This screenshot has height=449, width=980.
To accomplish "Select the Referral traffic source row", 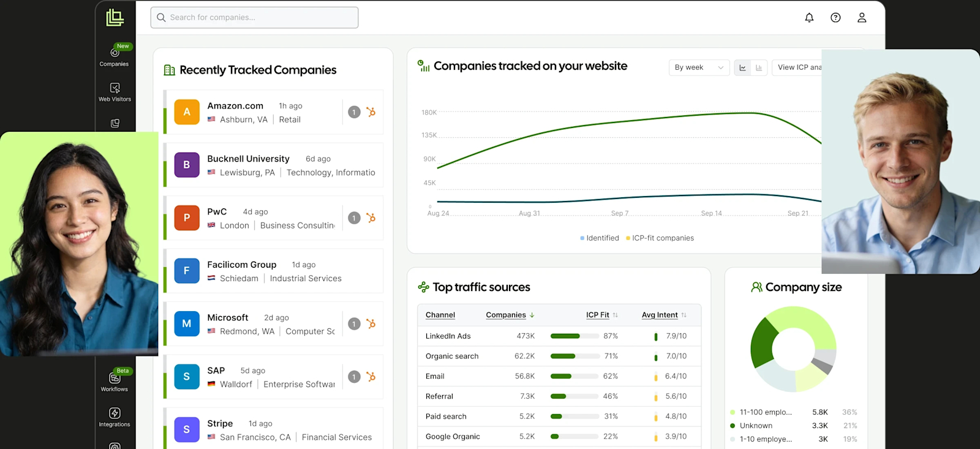I will pyautogui.click(x=559, y=396).
